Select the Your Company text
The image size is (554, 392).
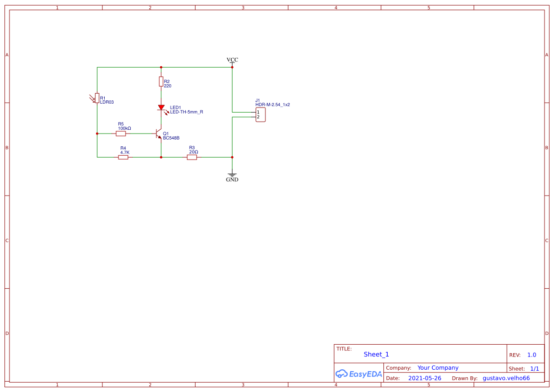click(x=437, y=367)
